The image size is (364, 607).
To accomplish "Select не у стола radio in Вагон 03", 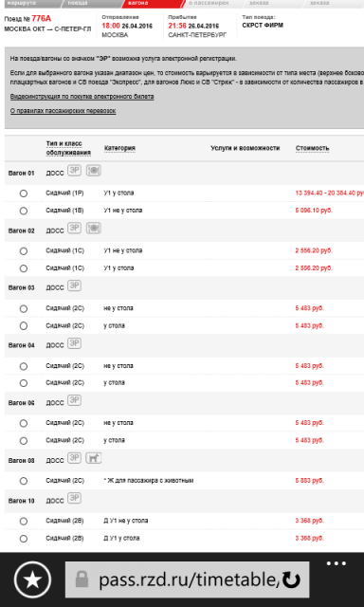I will 24,308.
